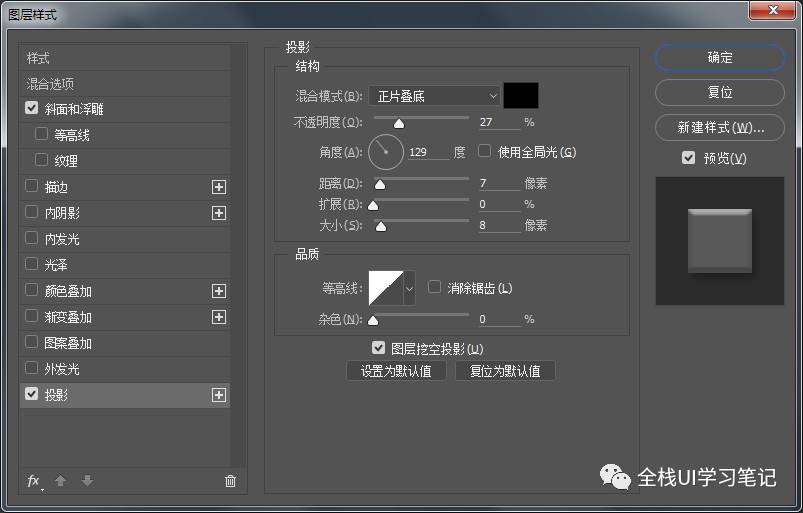Click the angle dial for 角度
This screenshot has height=513, width=803.
[x=386, y=152]
